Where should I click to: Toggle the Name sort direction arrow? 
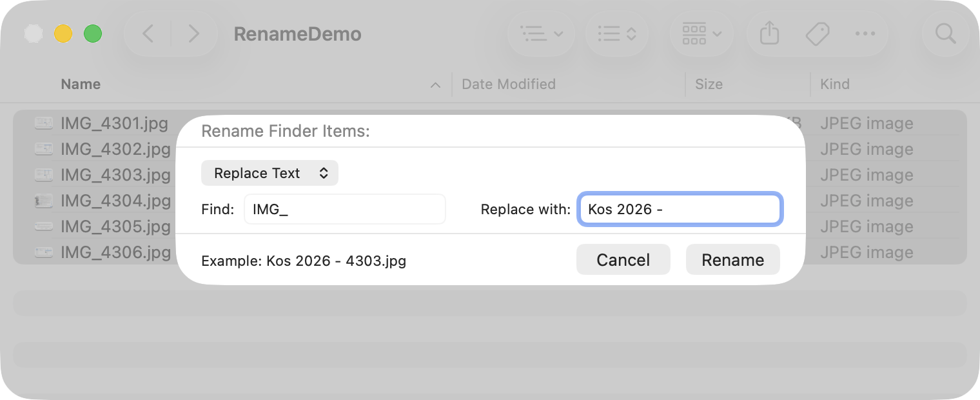tap(436, 85)
